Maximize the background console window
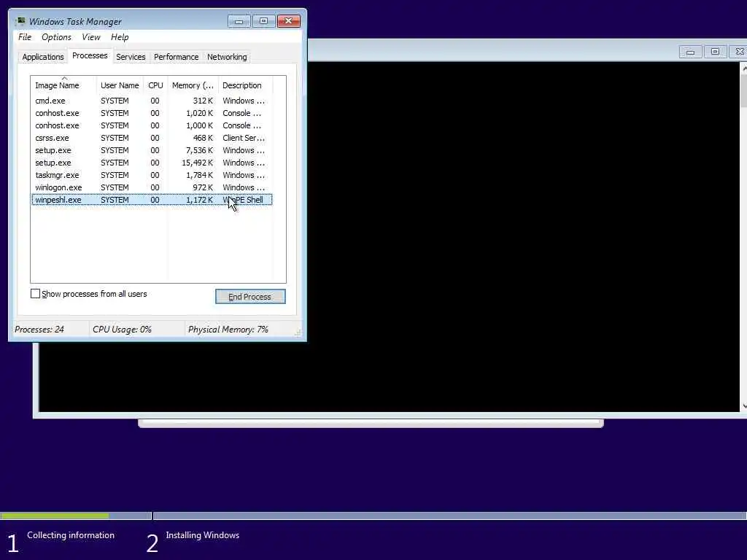Screen dimensions: 747x560 coord(715,52)
